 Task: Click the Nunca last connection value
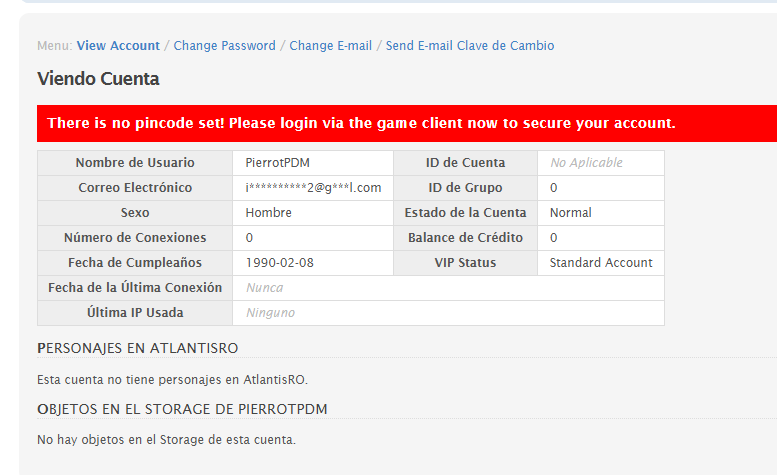click(265, 288)
